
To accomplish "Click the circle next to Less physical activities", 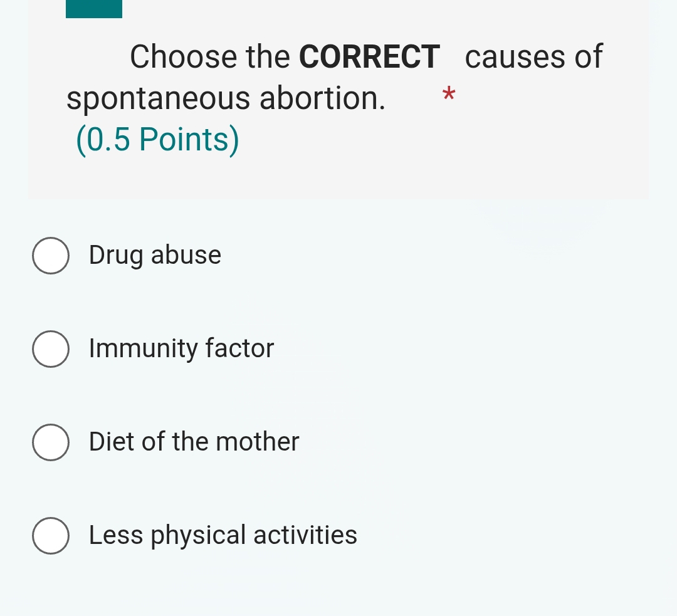I will [51, 535].
